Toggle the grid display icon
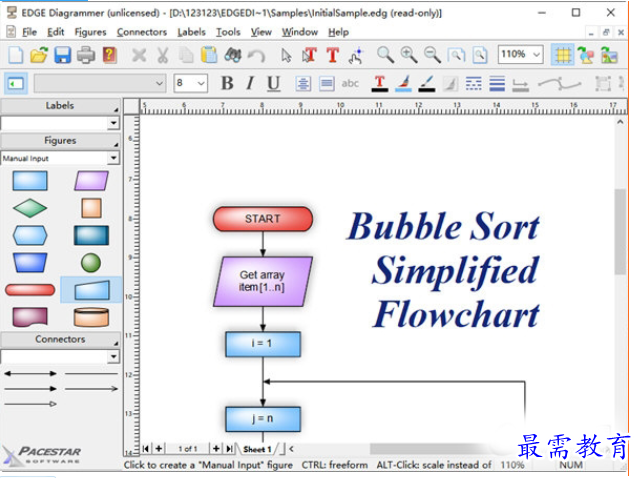 562,55
